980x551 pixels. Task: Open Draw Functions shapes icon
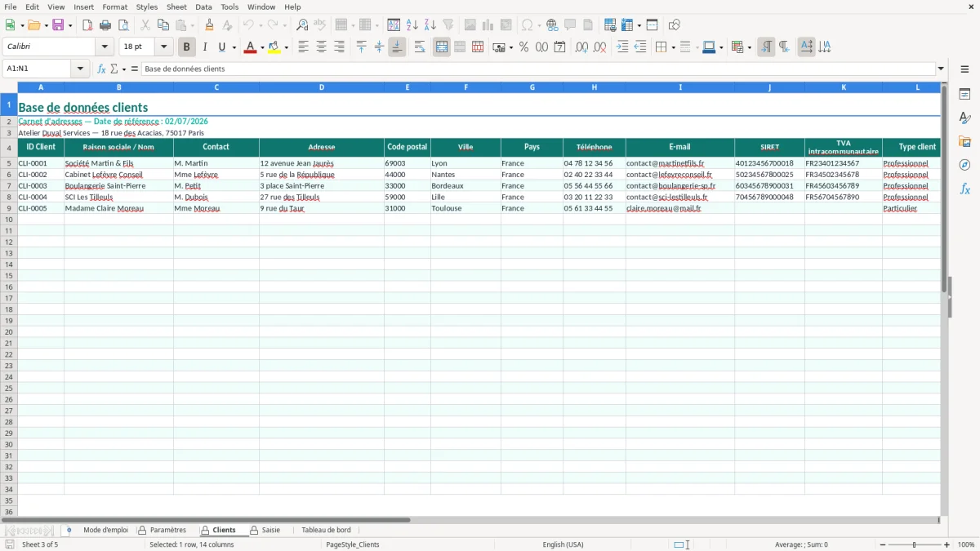pyautogui.click(x=674, y=25)
